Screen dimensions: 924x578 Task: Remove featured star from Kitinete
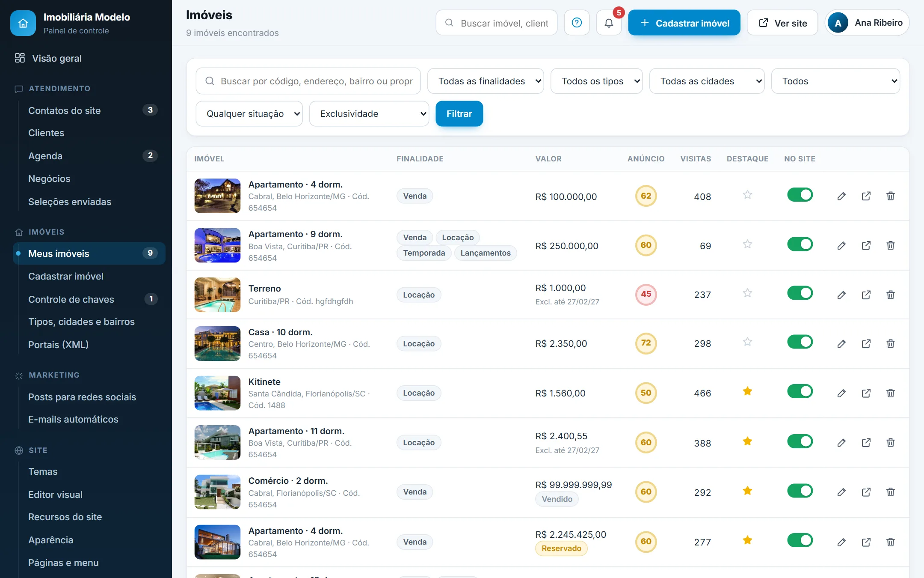click(x=747, y=391)
